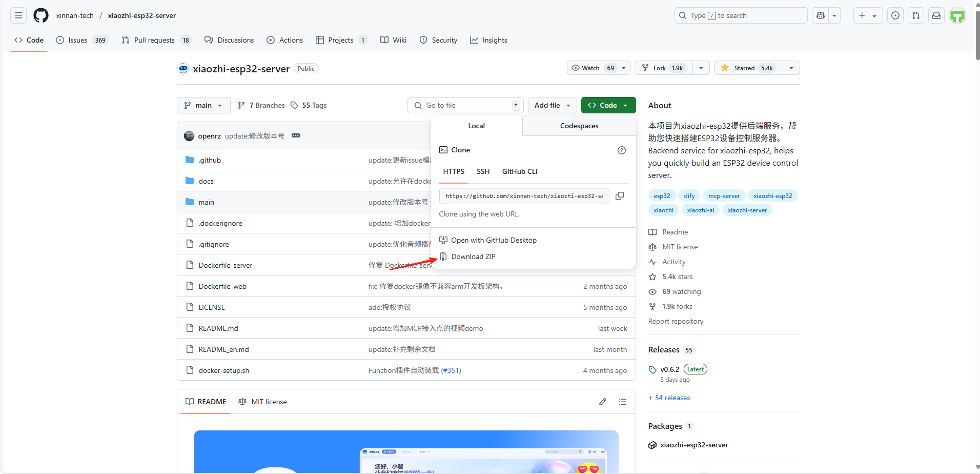Switch to the Codespaces tab
This screenshot has height=474, width=980.
click(579, 126)
